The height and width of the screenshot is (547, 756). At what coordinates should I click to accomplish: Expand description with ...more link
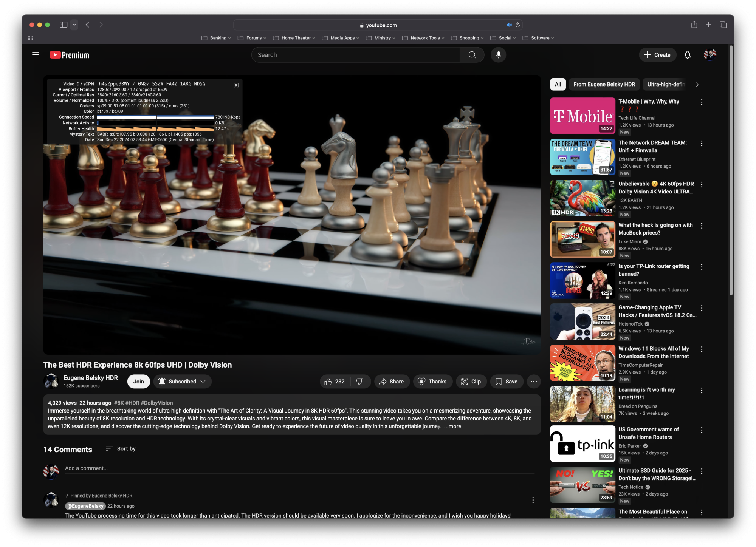452,426
